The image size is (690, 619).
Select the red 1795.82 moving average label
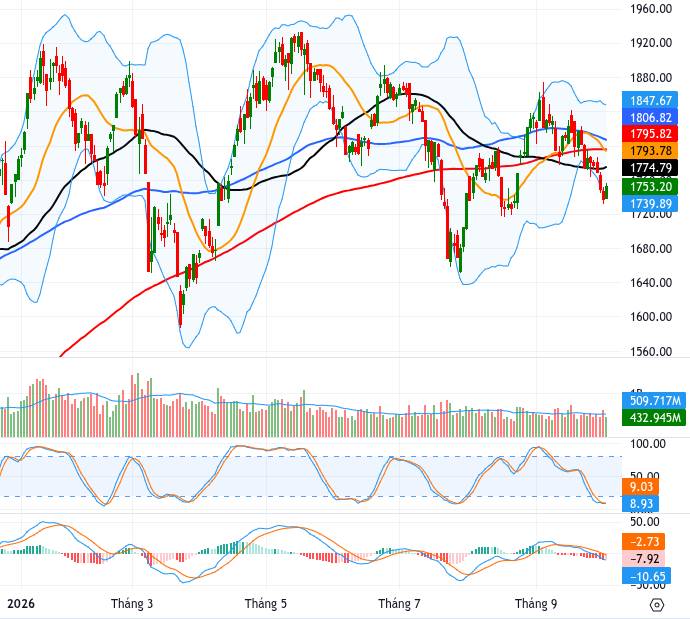point(650,134)
